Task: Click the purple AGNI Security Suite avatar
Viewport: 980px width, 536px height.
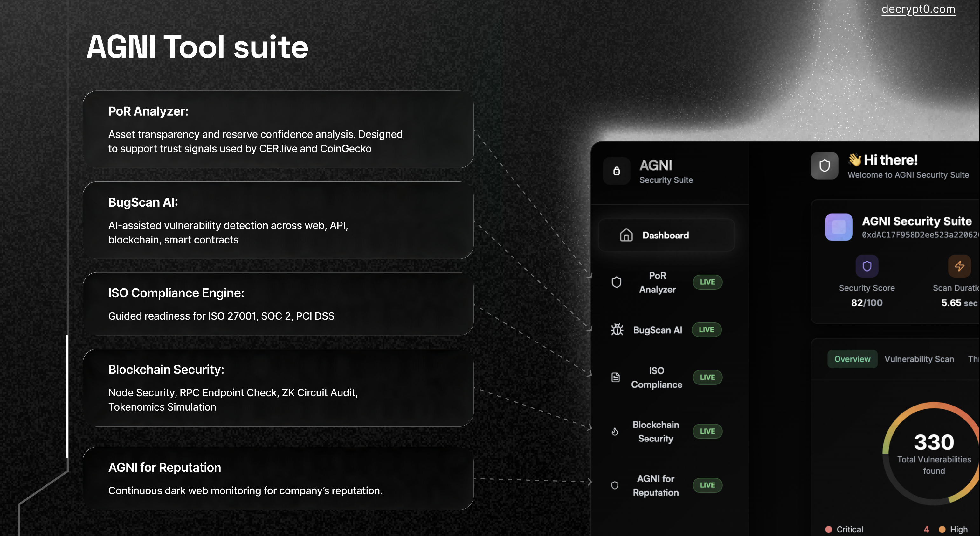Action: 839,227
